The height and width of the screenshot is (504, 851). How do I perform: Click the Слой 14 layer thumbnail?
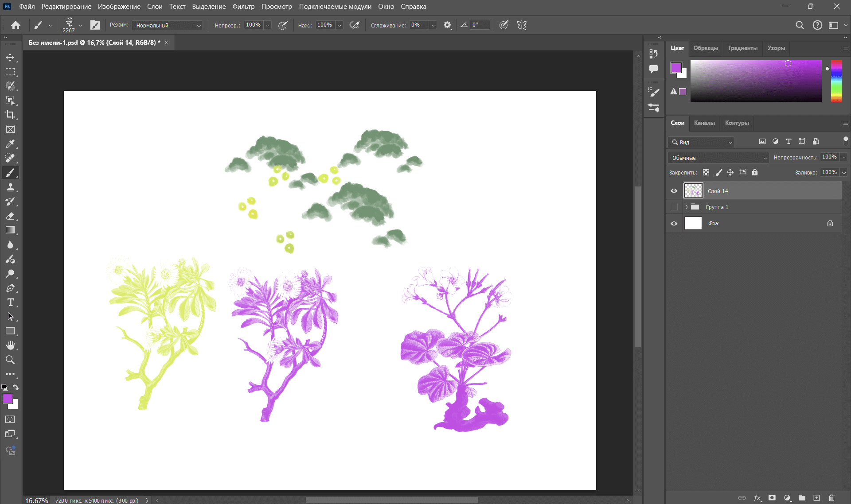(x=693, y=191)
